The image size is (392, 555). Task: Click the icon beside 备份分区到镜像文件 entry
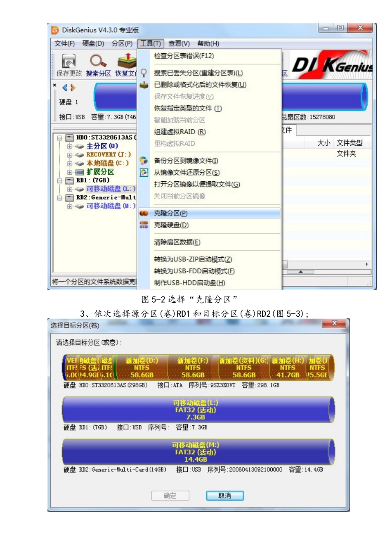[x=144, y=161]
